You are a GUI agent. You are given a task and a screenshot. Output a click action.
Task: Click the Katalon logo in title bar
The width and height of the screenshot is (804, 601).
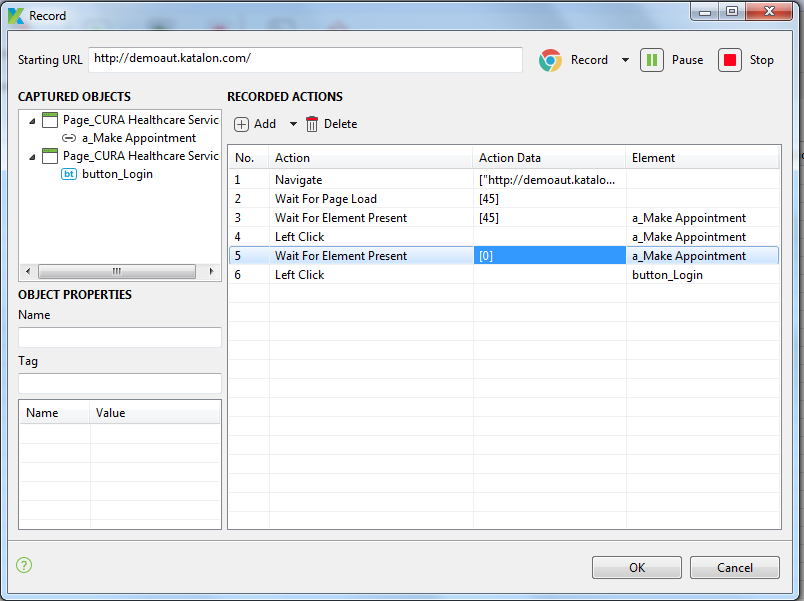click(16, 16)
